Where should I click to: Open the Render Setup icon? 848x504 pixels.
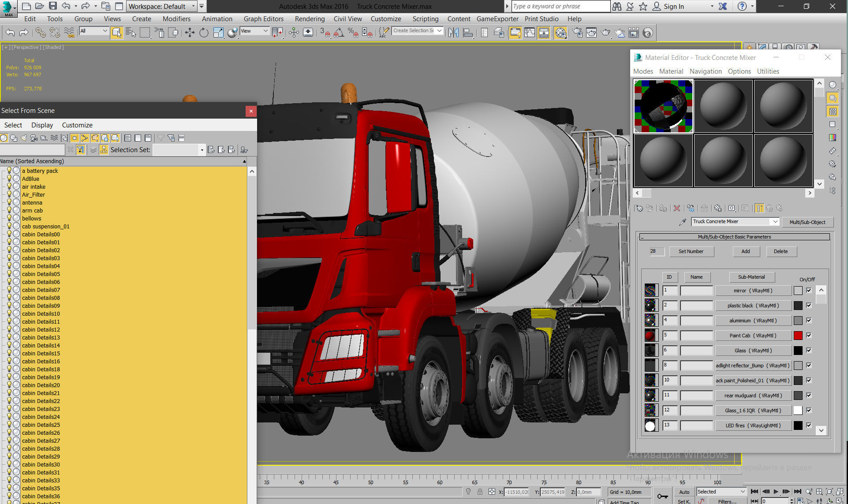click(577, 32)
